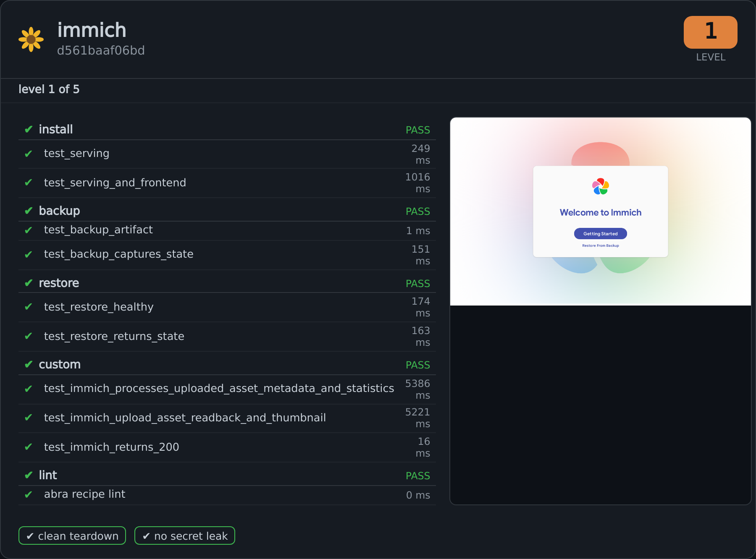Click the checkmark beside test_restore_returns_state
Viewport: 756px width, 559px height.
tap(29, 336)
